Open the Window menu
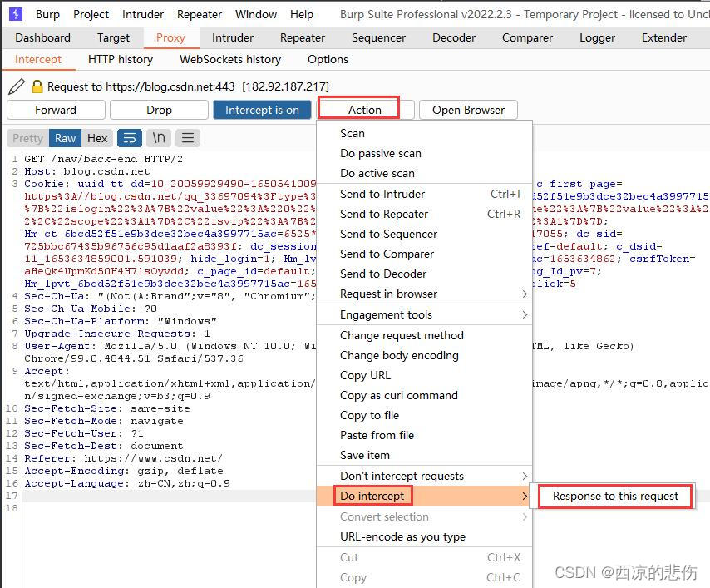Screen dimensions: 710x588 coord(256,14)
